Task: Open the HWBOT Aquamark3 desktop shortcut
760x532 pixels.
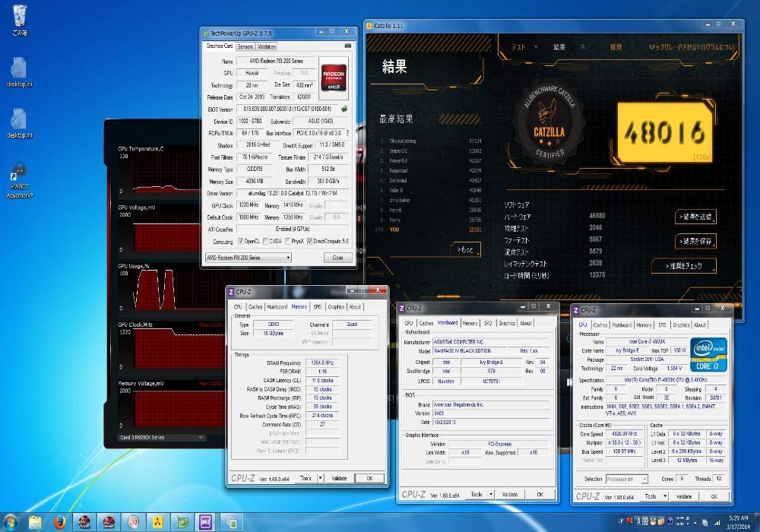Action: point(20,181)
